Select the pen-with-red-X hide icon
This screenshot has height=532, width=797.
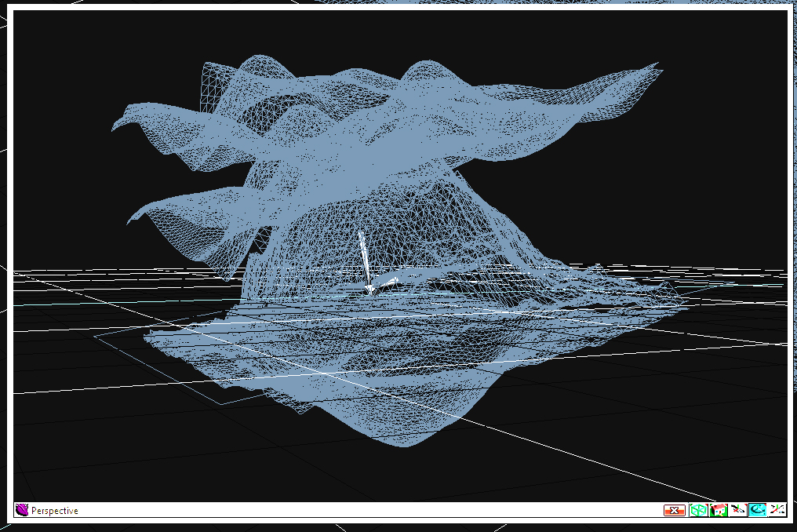tap(737, 509)
